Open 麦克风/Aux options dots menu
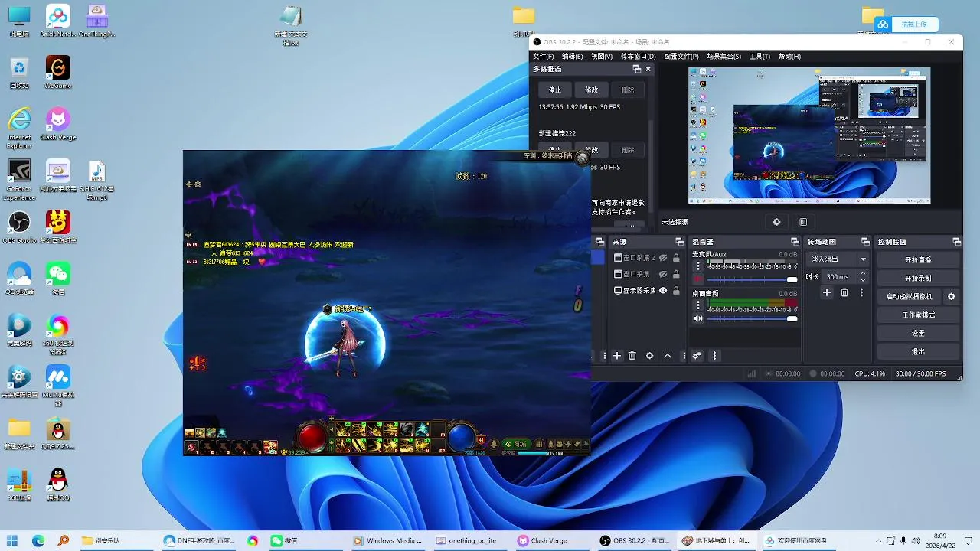Screen dimensions: 980x551 coord(697,266)
